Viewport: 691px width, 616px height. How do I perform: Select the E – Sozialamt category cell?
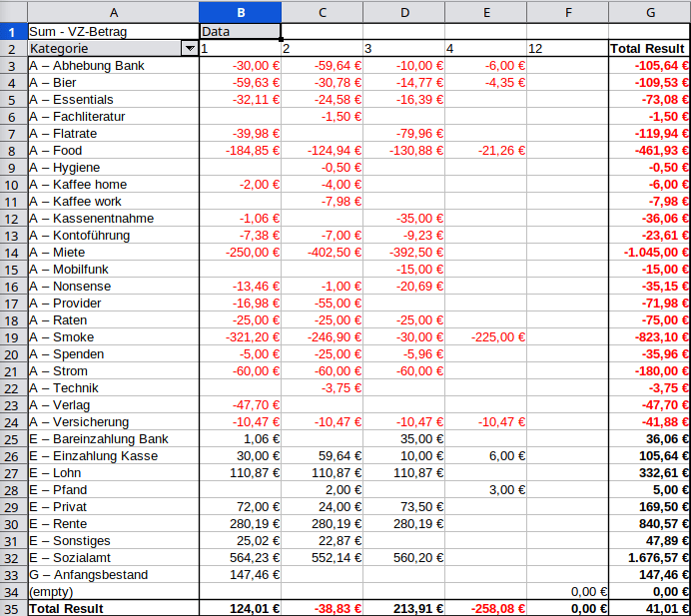pos(113,557)
